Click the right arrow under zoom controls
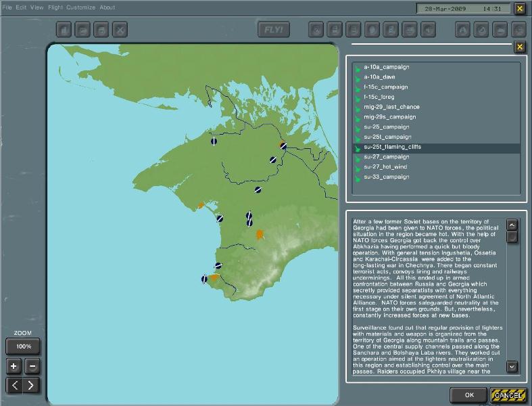Viewport: 532px width, 406px height. [31, 385]
